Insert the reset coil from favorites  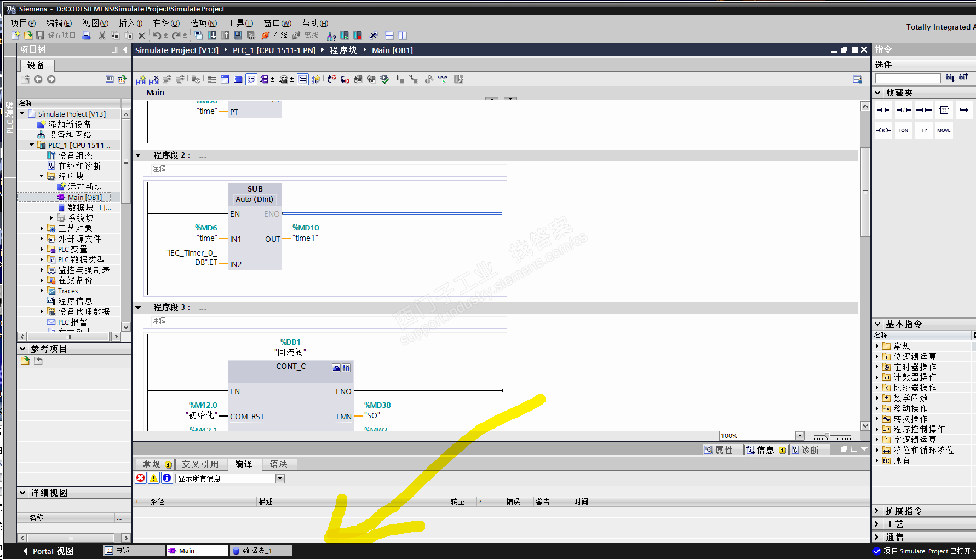coord(883,130)
